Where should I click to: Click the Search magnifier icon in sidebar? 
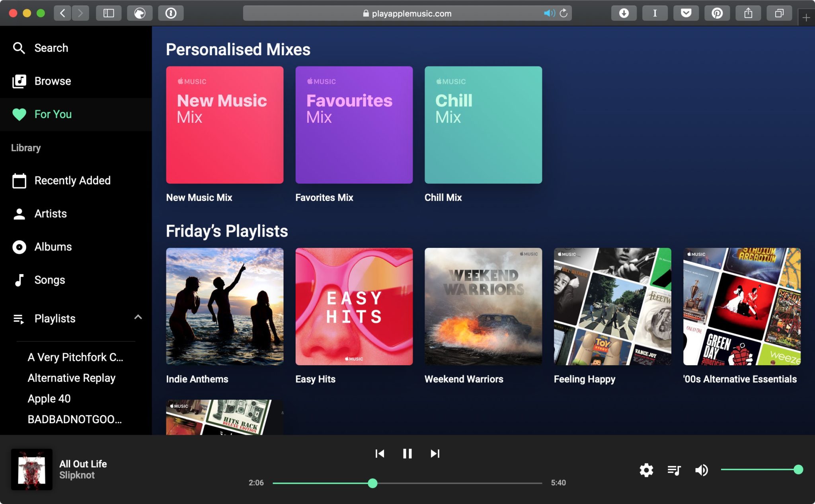(19, 48)
